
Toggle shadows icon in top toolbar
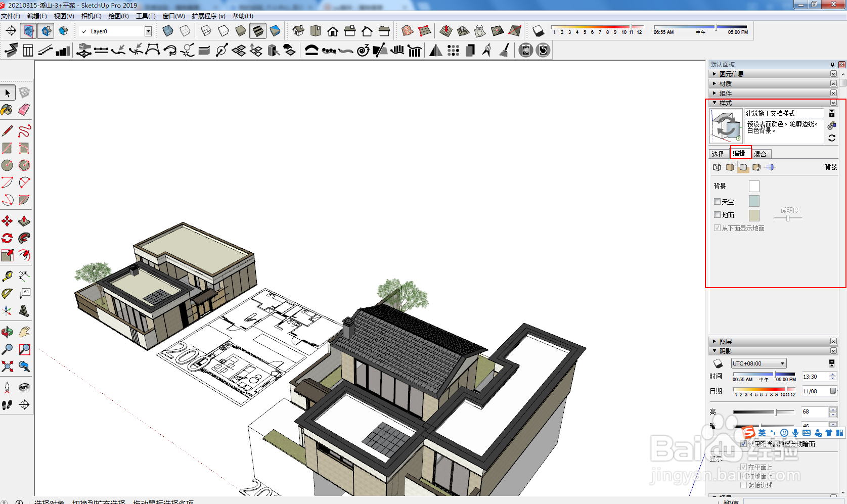point(539,31)
